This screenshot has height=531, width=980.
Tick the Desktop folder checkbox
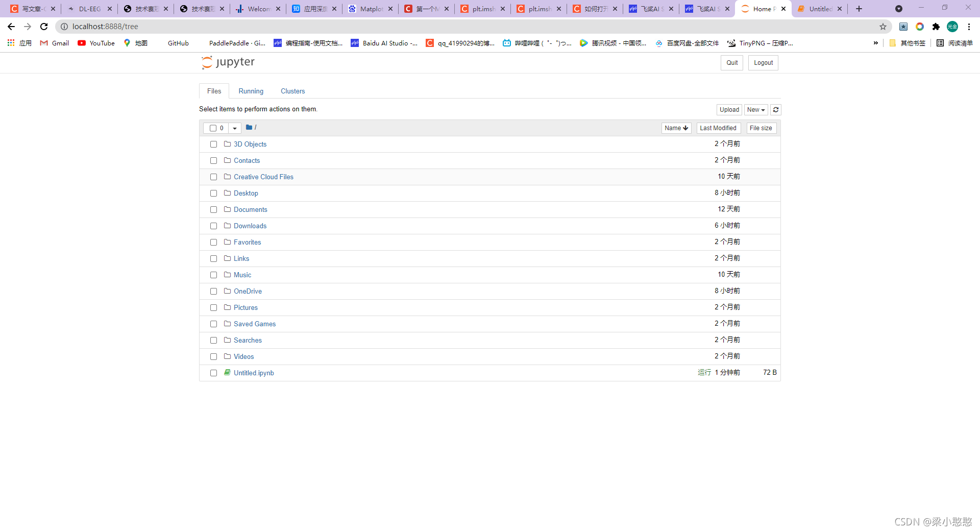[213, 194]
